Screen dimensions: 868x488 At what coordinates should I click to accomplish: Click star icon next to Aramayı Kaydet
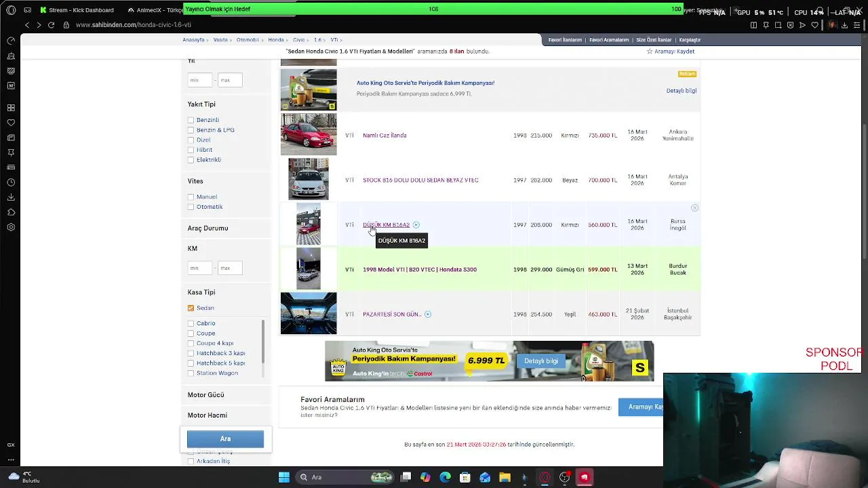pyautogui.click(x=650, y=52)
